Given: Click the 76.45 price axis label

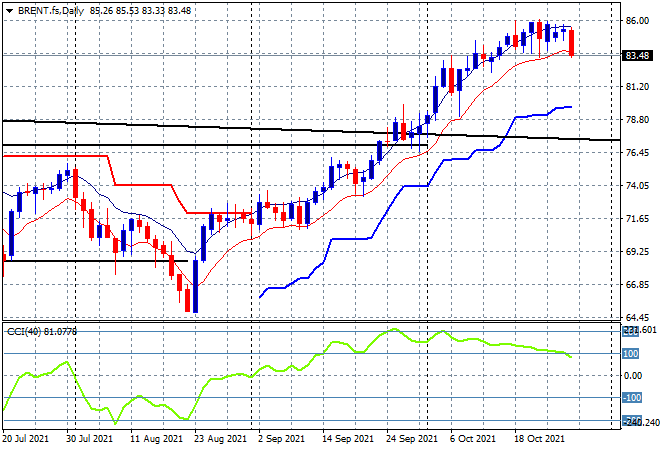Looking at the screenshot, I should 637,153.
